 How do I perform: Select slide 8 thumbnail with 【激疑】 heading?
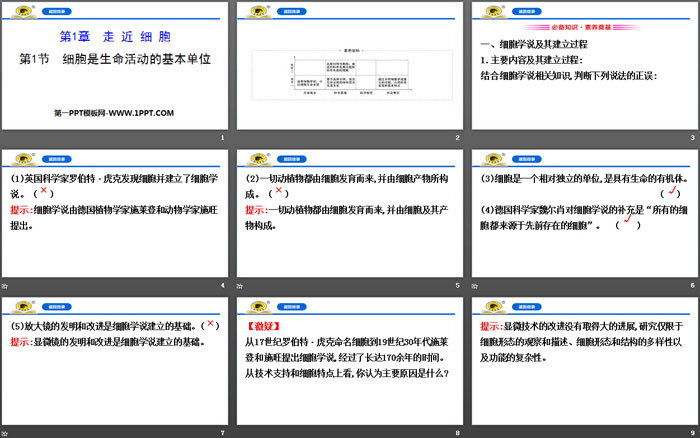coord(350,361)
